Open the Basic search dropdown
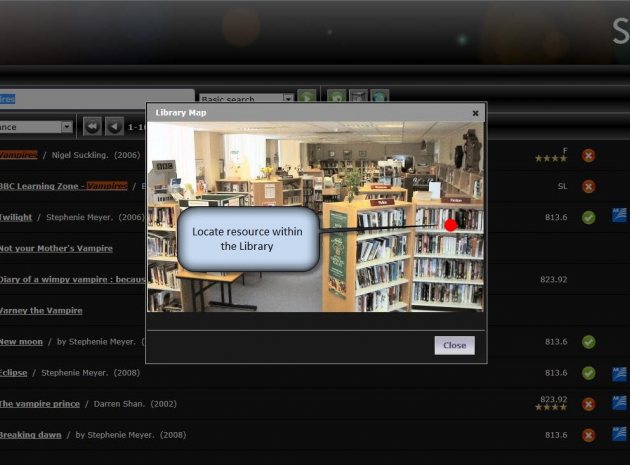 [x=287, y=99]
